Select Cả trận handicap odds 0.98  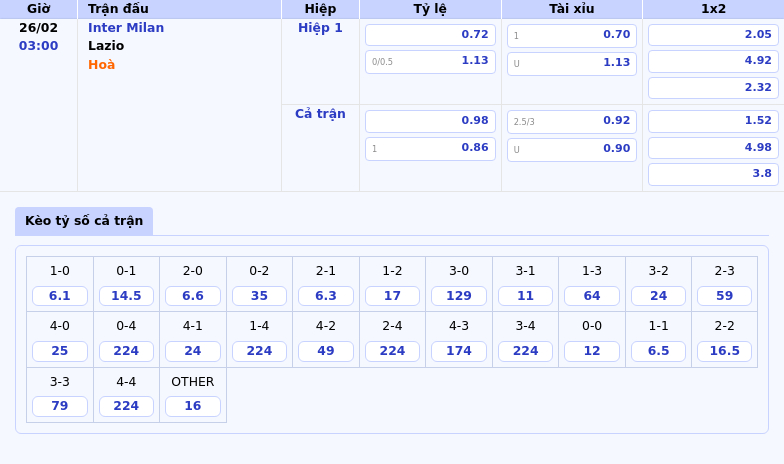pos(430,120)
